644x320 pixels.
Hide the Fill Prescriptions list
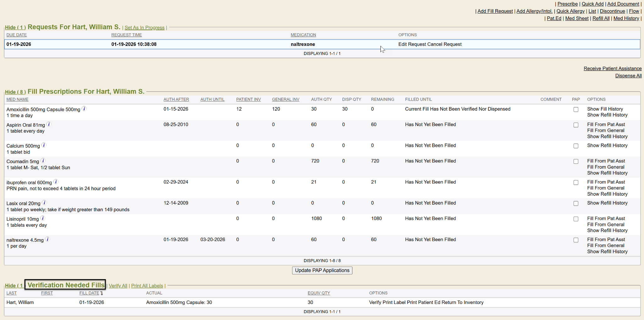15,92
